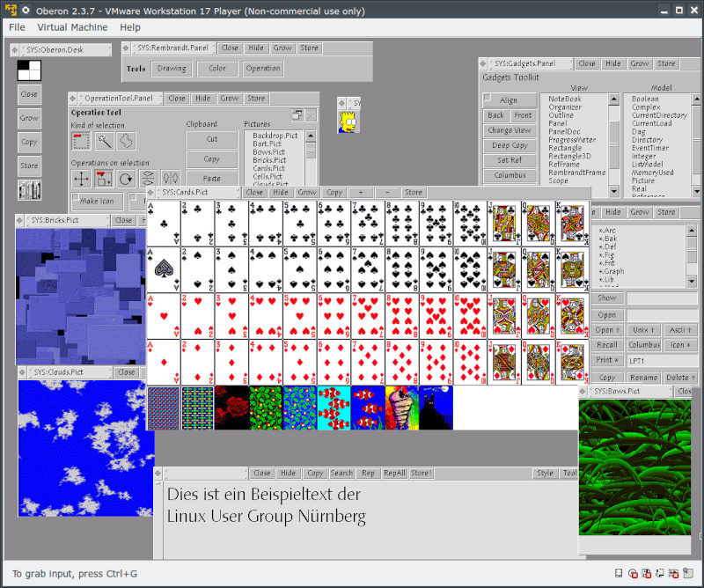Image resolution: width=704 pixels, height=588 pixels.
Task: Click the Change View button
Action: pos(510,130)
